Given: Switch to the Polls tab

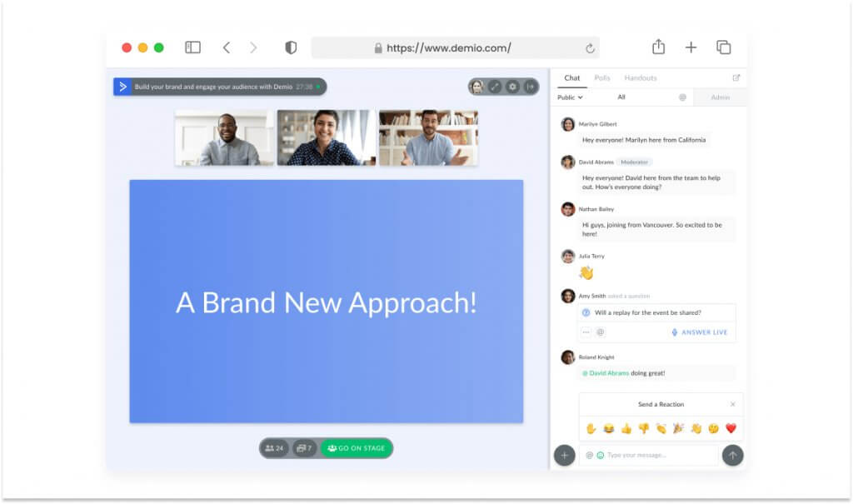Looking at the screenshot, I should [x=601, y=77].
